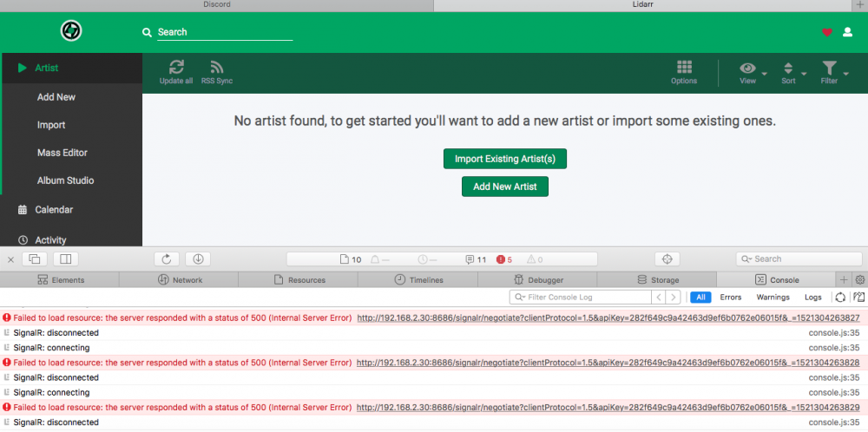Select the Warnings console filter
Viewport: 868px width, 432px height.
pos(773,297)
